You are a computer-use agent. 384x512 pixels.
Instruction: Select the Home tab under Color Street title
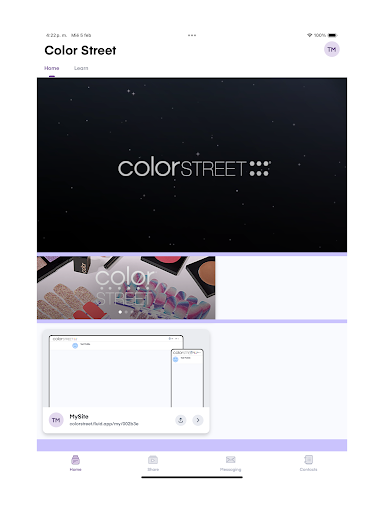pos(52,68)
